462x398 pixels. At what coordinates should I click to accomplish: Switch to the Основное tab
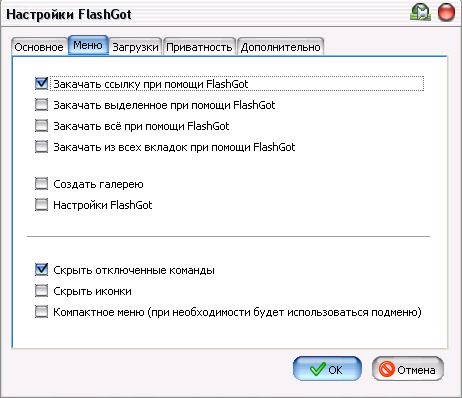click(39, 47)
